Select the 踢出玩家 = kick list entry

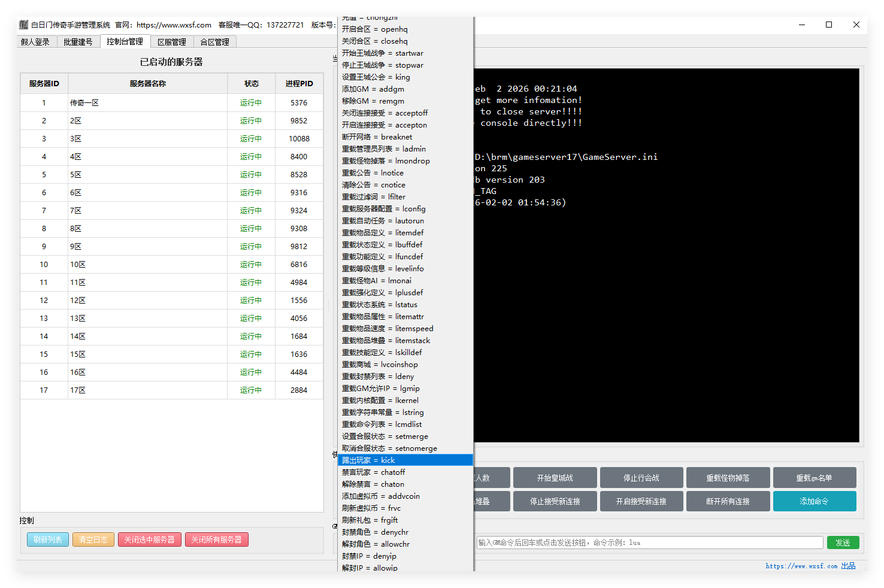point(405,460)
